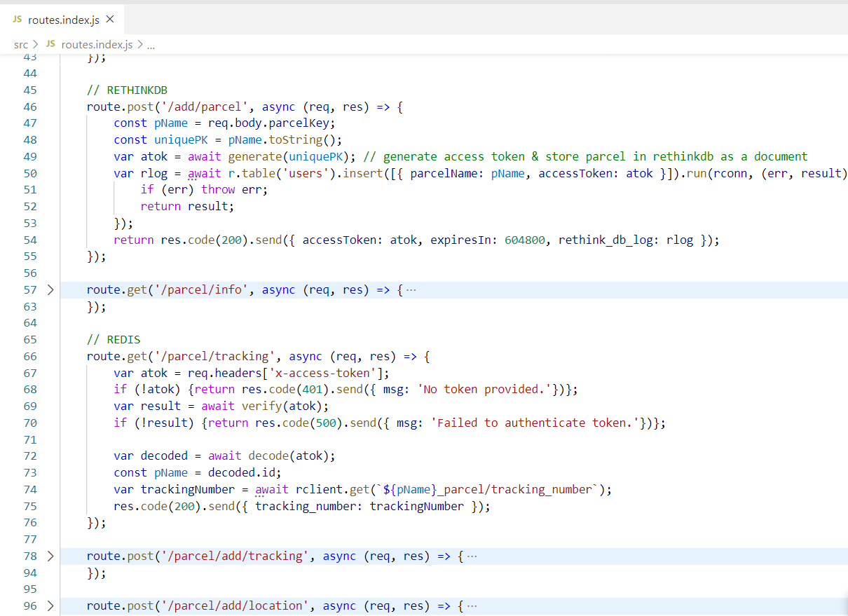
Task: Expand folded '/parcel/add/location' route at line 96
Action: tap(50, 605)
